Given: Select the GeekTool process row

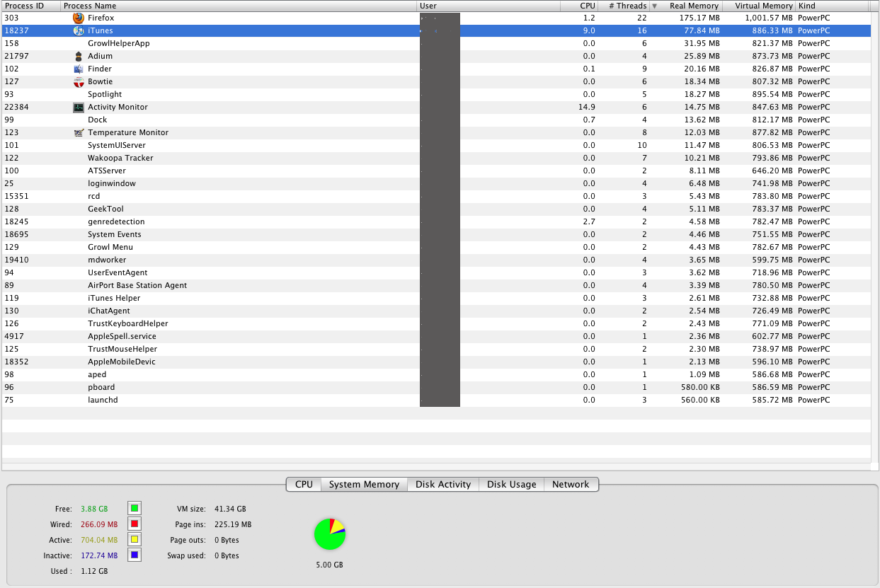Looking at the screenshot, I should [x=436, y=209].
